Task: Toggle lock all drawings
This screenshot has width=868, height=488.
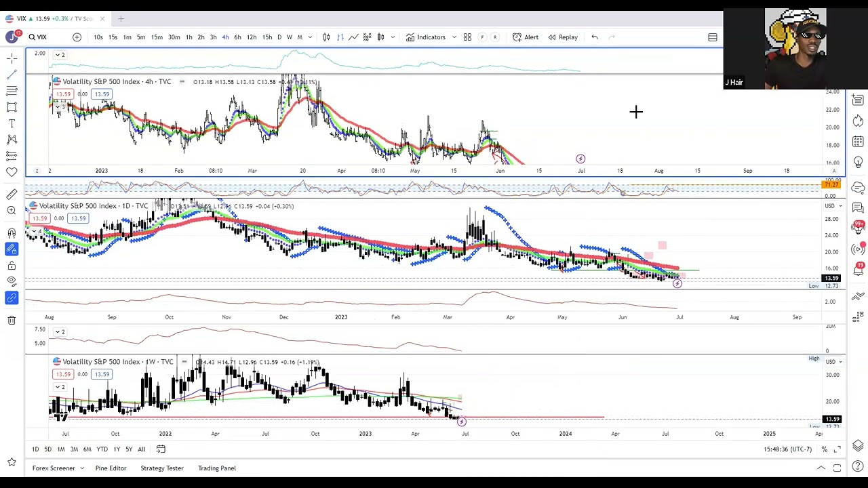Action: click(x=12, y=265)
